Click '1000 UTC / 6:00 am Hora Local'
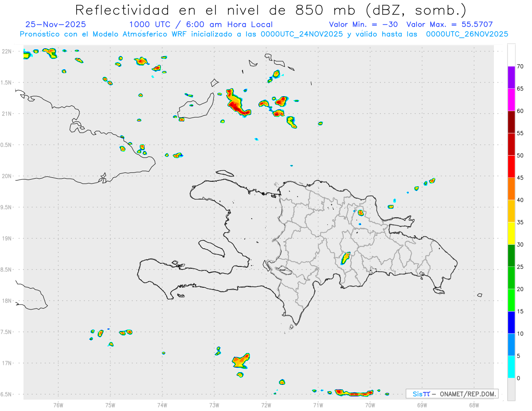The height and width of the screenshot is (411, 532). pos(201,24)
